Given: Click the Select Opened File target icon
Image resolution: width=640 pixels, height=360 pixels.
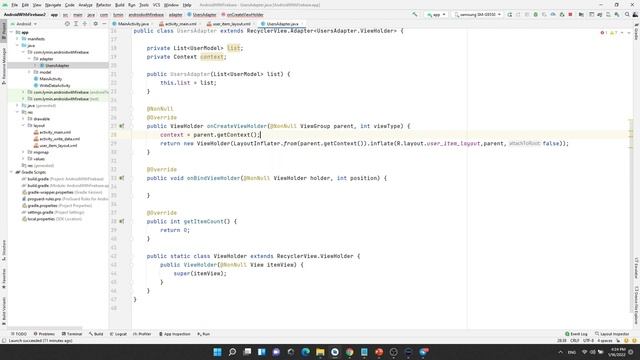Looking at the screenshot, I should 67,24.
